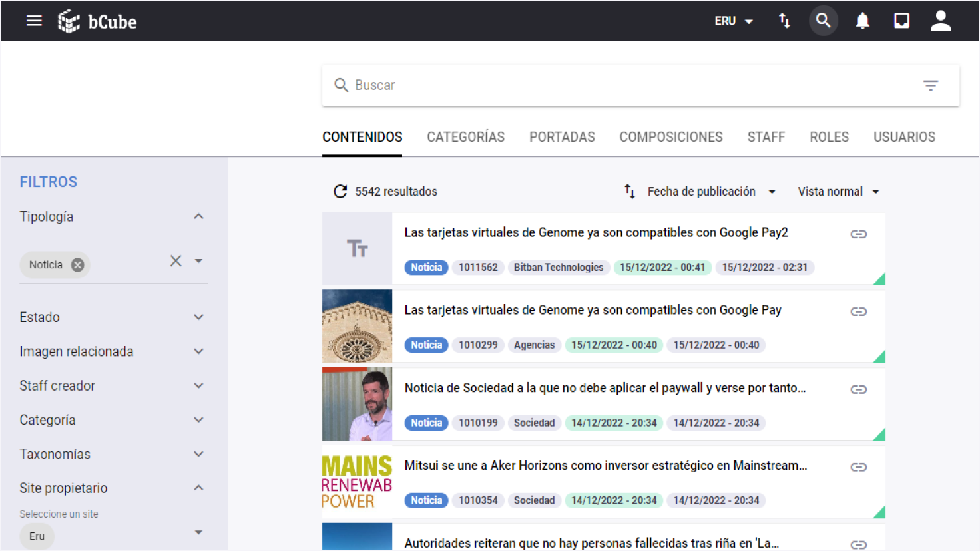Image resolution: width=980 pixels, height=551 pixels.
Task: Open the Tipología options dropdown arrow
Action: coord(198,261)
